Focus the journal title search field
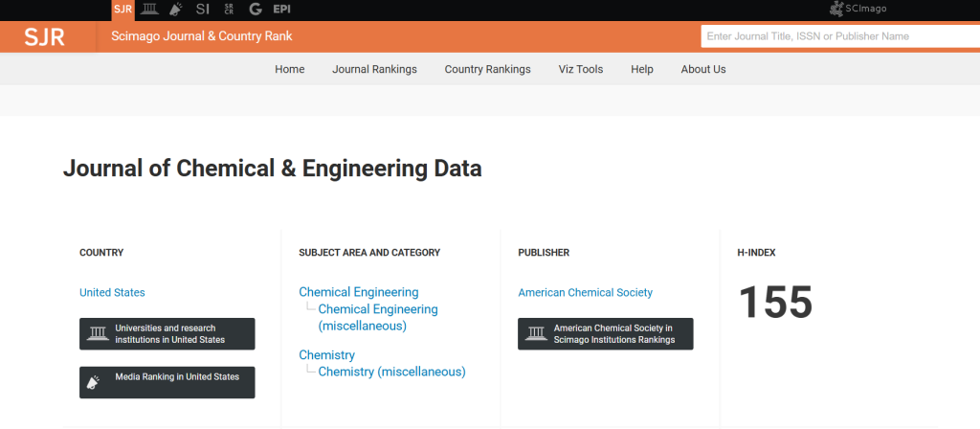This screenshot has height=429, width=980. point(840,36)
